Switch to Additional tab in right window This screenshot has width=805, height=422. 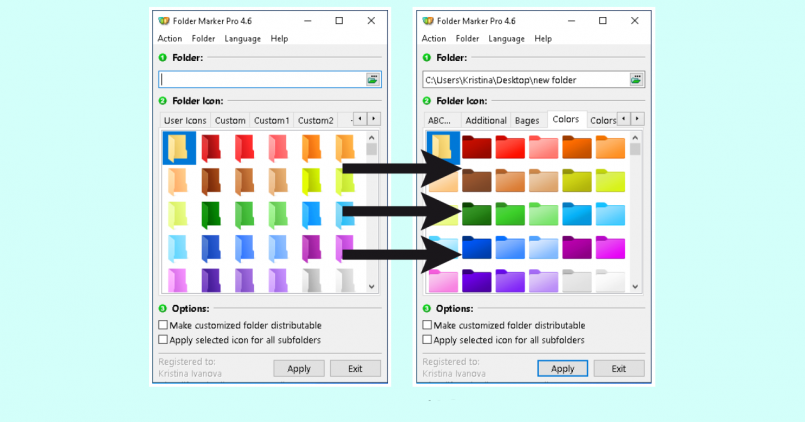pyautogui.click(x=486, y=120)
